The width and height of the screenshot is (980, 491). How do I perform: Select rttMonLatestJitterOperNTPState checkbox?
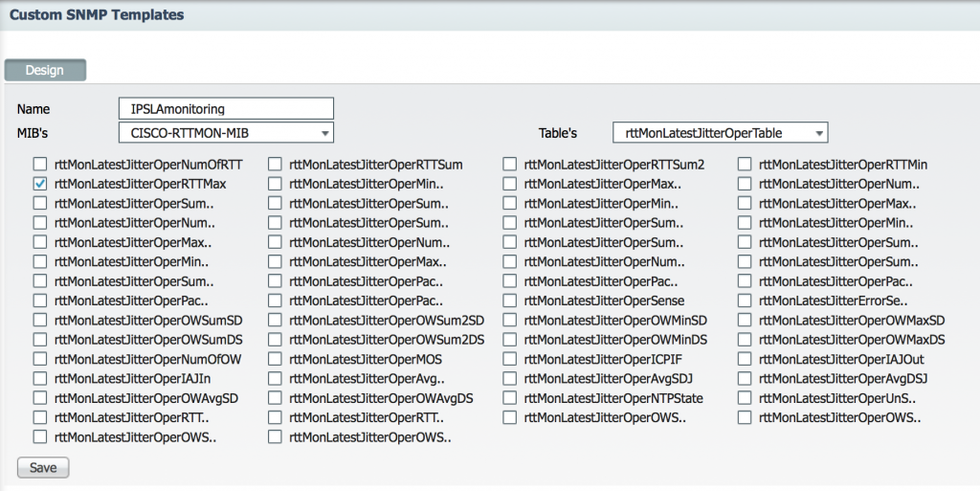pyautogui.click(x=510, y=398)
